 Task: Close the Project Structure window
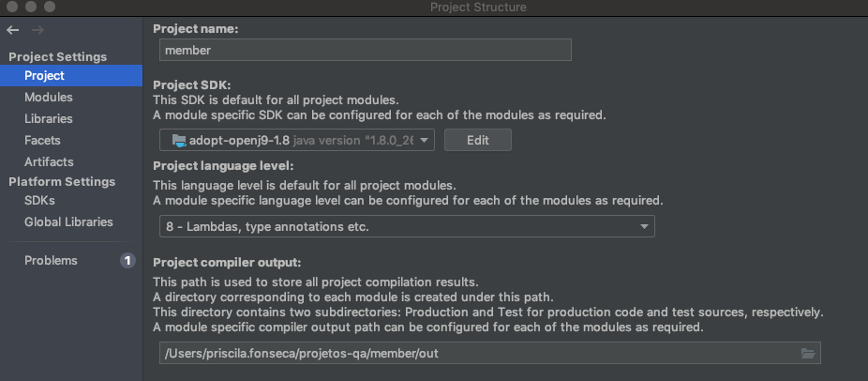(10, 8)
